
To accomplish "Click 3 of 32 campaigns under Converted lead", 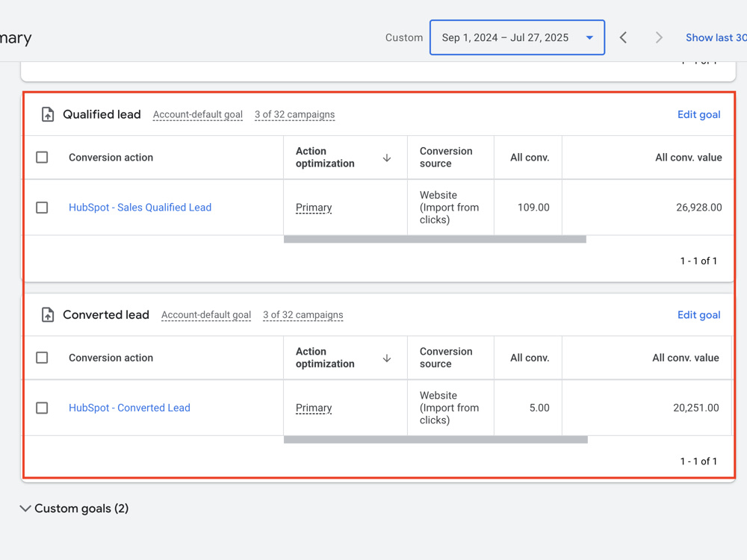I will [x=303, y=315].
